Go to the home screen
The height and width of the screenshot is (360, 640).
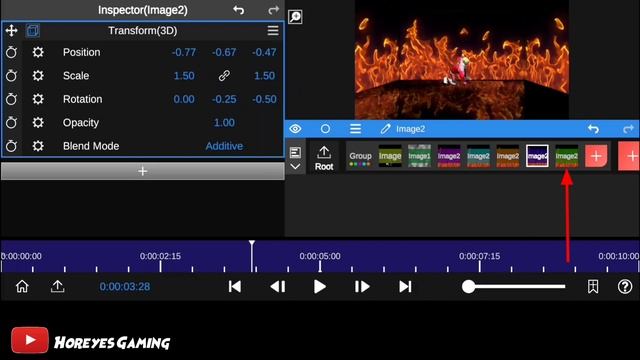[22, 287]
